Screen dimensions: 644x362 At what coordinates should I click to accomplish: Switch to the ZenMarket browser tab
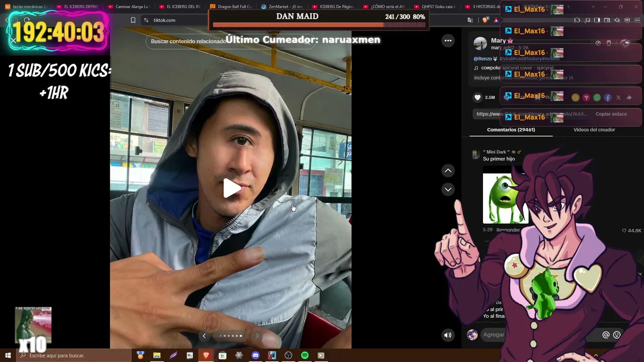tap(282, 7)
